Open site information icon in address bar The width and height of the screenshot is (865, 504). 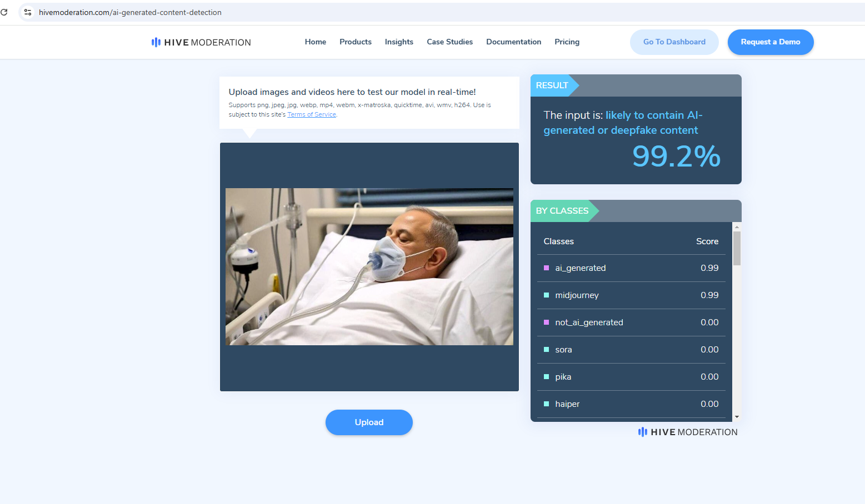[x=28, y=12]
